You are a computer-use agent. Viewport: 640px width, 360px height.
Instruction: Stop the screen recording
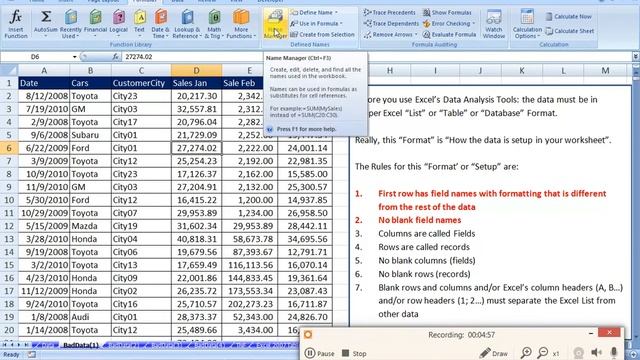354,353
